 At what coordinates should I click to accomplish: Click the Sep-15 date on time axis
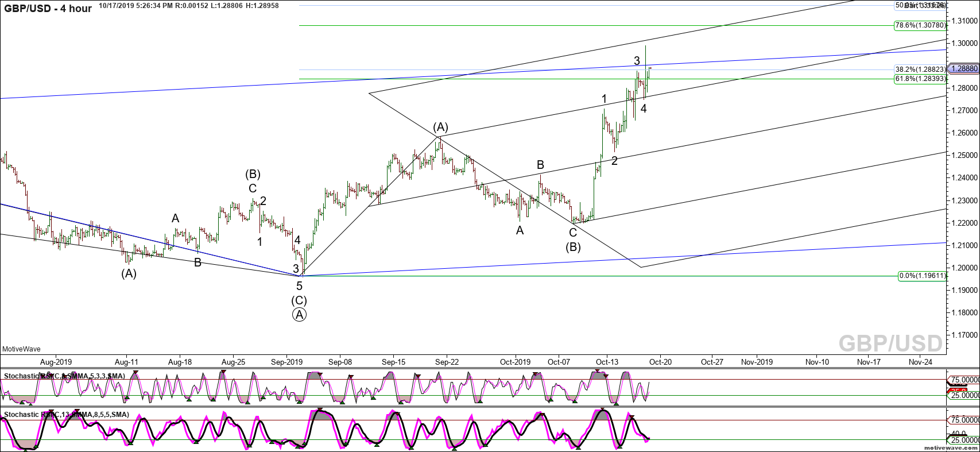393,362
